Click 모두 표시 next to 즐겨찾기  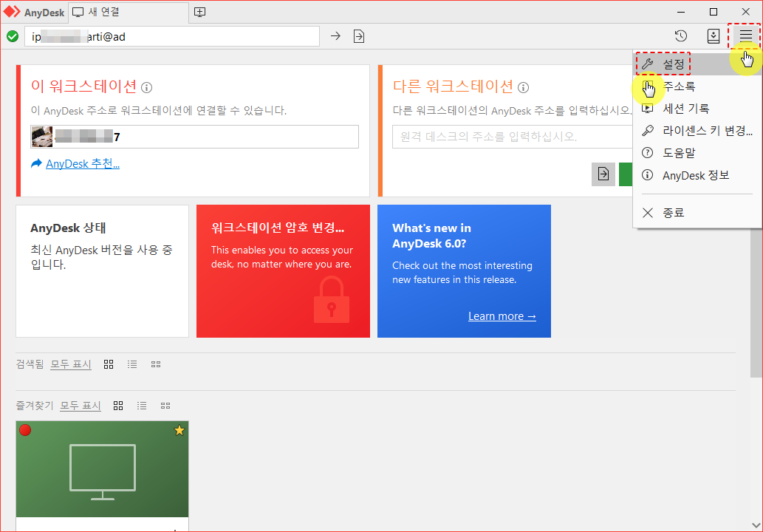[81, 406]
